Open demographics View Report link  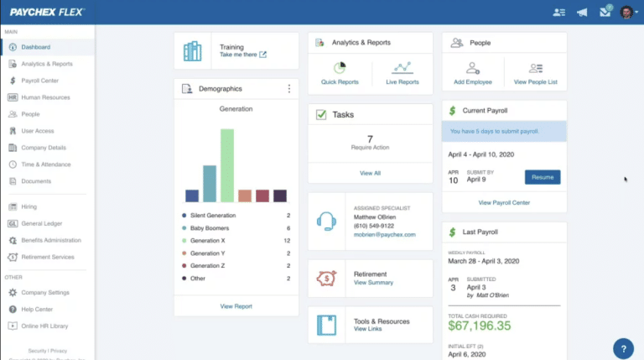pyautogui.click(x=236, y=306)
